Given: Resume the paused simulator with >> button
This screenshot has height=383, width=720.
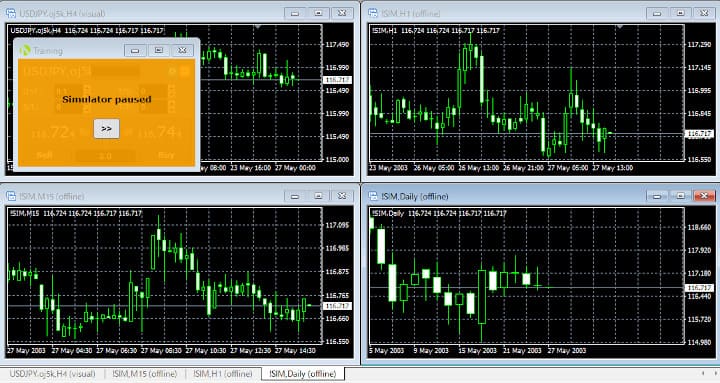Looking at the screenshot, I should 106,129.
